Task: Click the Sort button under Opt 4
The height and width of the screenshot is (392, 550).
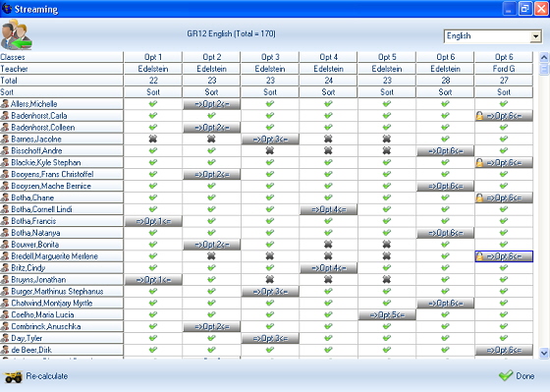Action: pos(328,92)
